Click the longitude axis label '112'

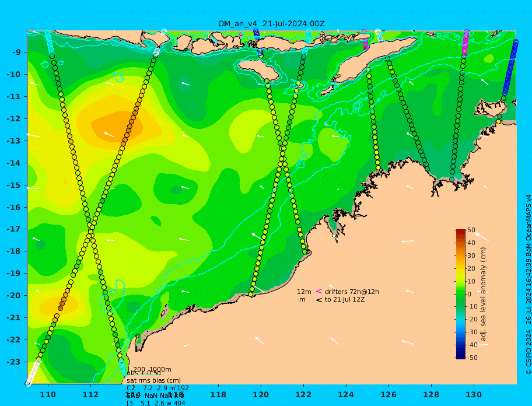point(90,395)
